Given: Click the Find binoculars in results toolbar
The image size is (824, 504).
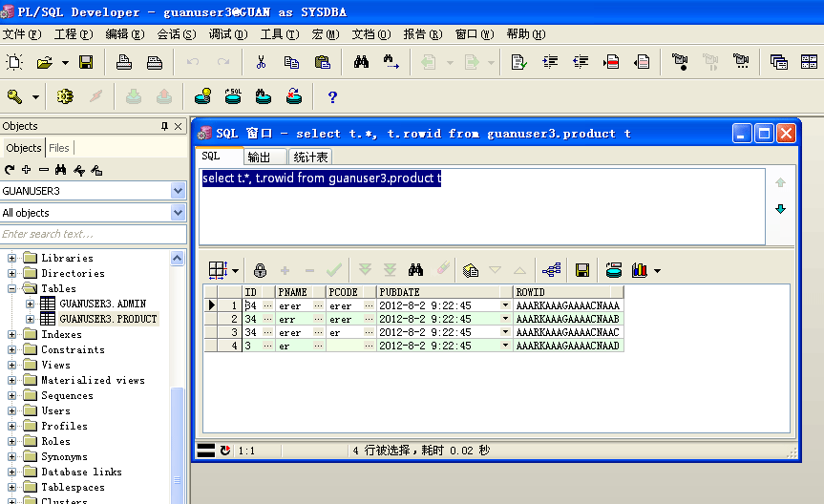Looking at the screenshot, I should 415,270.
